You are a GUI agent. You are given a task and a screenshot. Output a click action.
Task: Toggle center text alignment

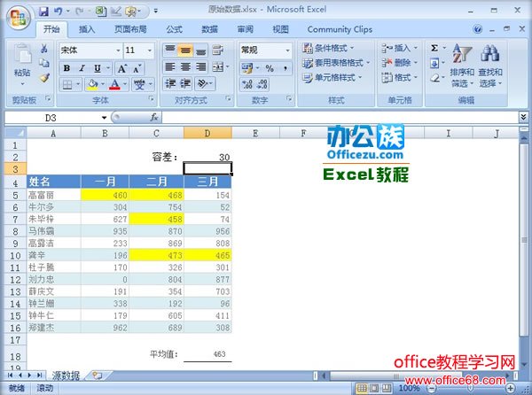(185, 66)
